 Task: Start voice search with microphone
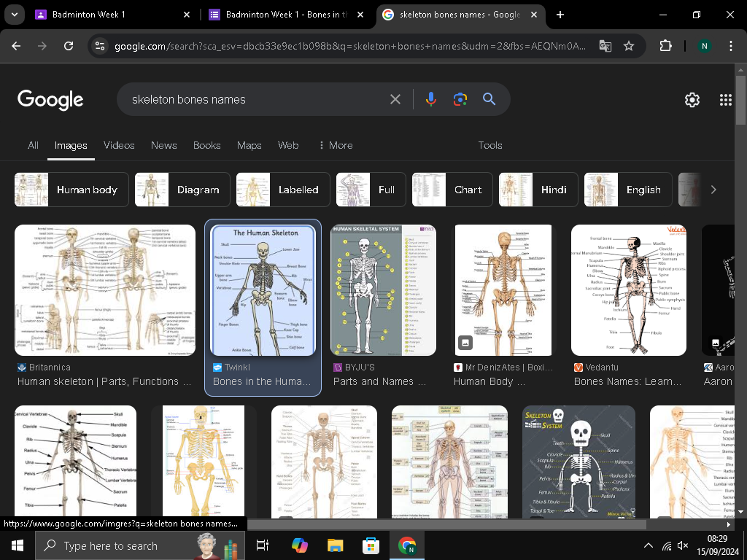[x=430, y=99]
